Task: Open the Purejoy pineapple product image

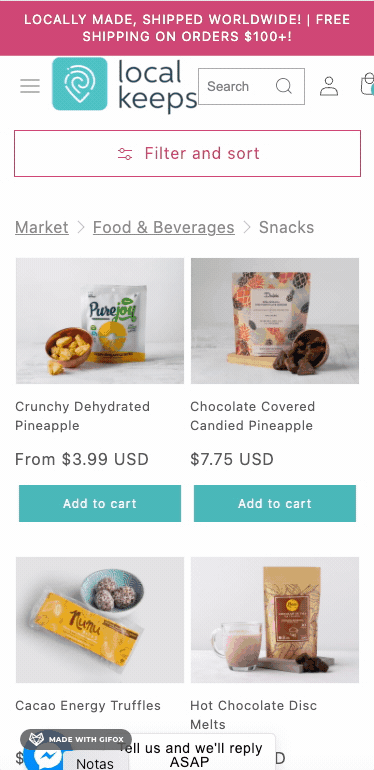Action: tap(100, 321)
